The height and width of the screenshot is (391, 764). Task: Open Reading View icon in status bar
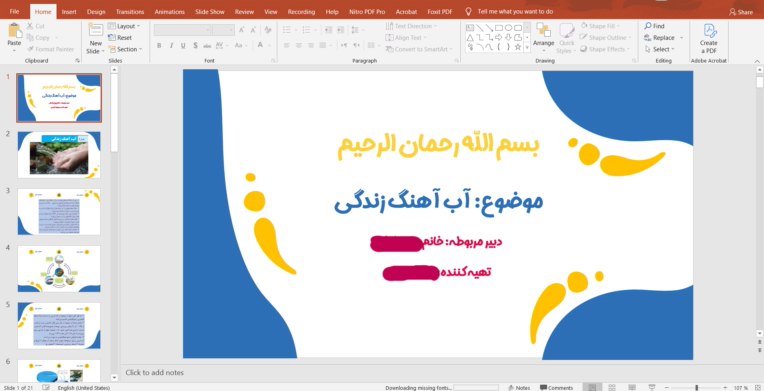click(631, 388)
